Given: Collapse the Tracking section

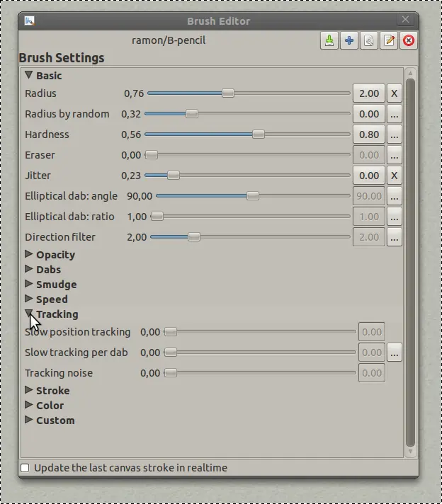Looking at the screenshot, I should tap(28, 314).
